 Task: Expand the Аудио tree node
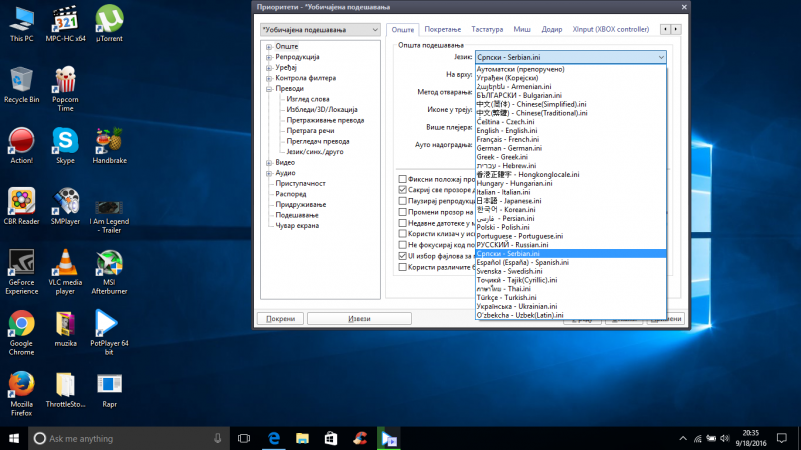point(269,173)
